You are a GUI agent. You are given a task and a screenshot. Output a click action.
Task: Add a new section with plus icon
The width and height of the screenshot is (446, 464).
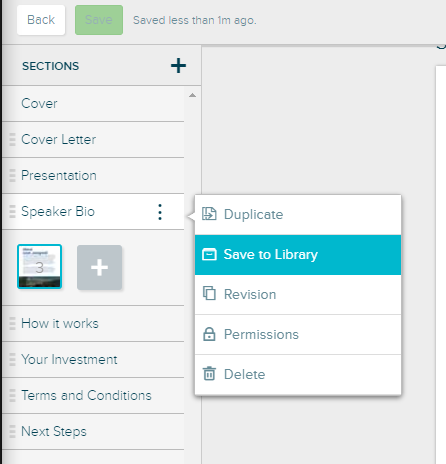(x=178, y=65)
